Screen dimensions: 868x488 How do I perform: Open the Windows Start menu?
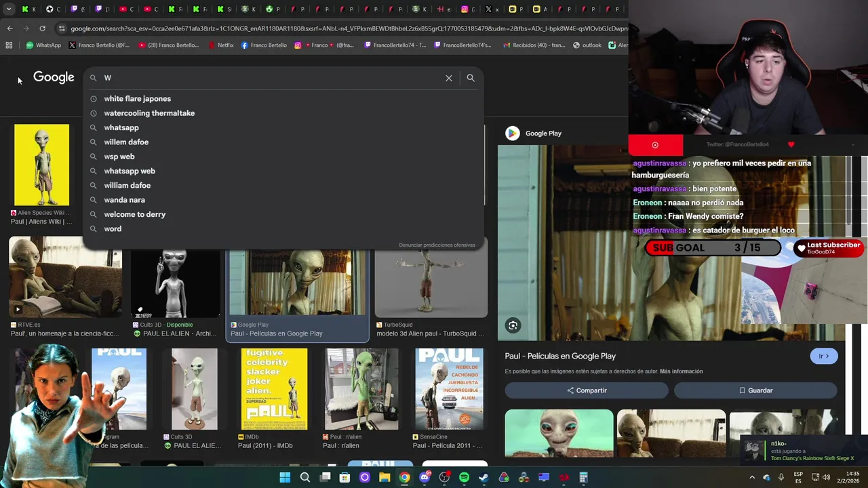[x=285, y=477]
